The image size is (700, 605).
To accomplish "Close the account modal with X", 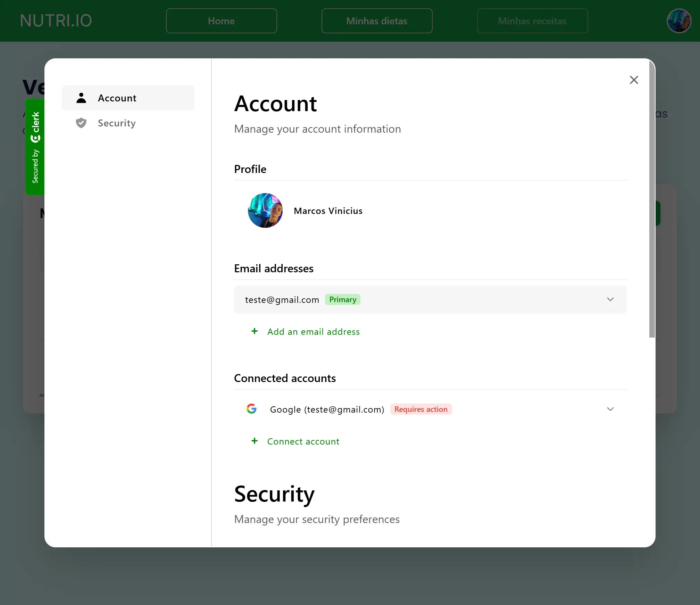I will [634, 80].
